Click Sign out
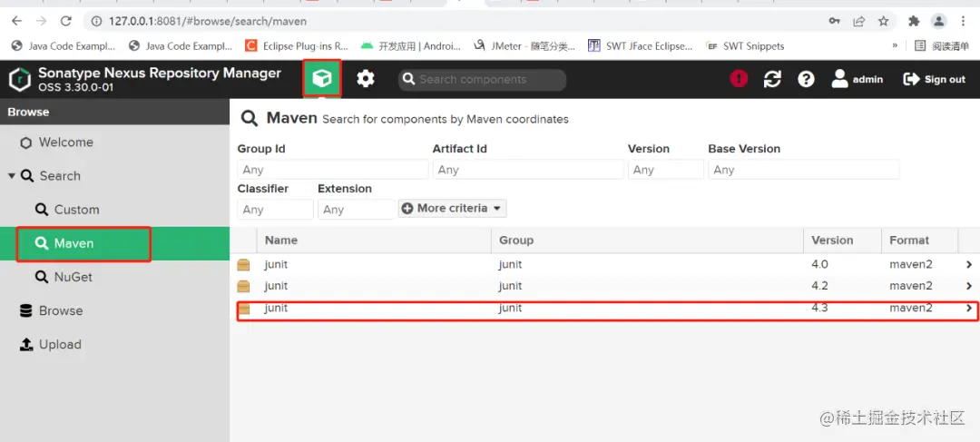980x442 pixels. (x=935, y=79)
